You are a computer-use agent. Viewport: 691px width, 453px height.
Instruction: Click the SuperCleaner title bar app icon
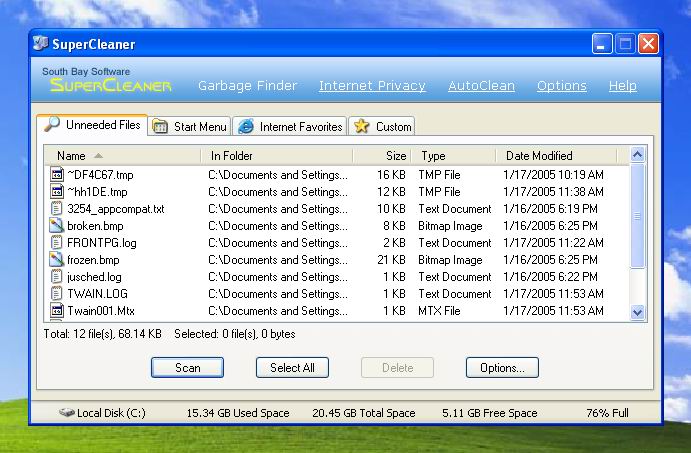tap(41, 44)
